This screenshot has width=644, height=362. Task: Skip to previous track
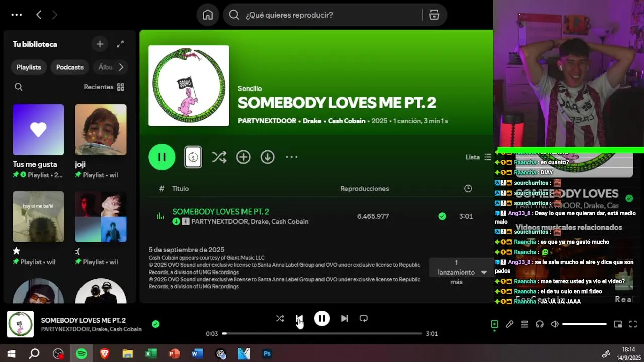[299, 318]
